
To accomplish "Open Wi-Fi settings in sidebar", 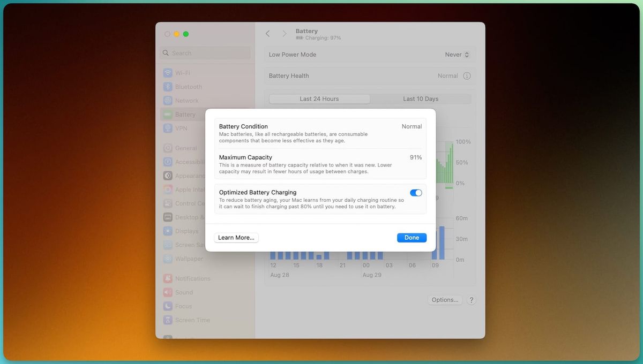I will click(182, 73).
